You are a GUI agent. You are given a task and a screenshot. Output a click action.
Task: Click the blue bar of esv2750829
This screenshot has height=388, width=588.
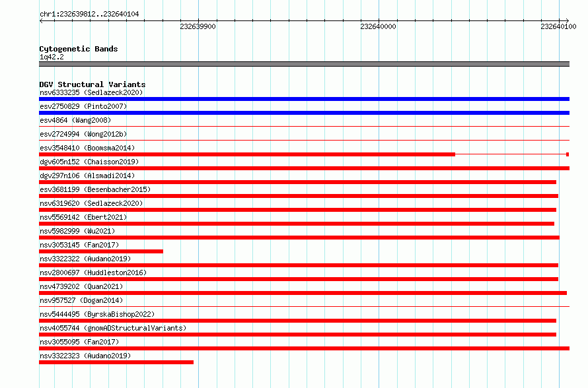point(304,113)
